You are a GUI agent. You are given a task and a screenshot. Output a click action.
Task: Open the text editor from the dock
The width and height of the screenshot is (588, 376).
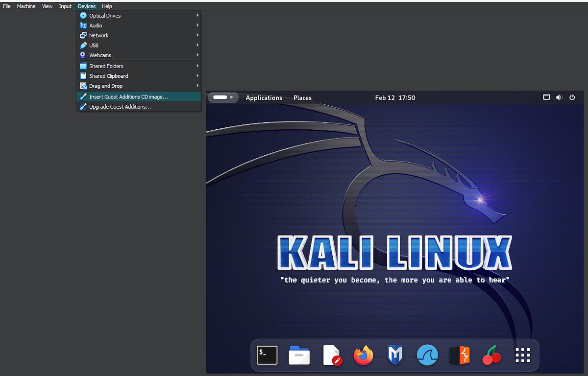tap(331, 355)
